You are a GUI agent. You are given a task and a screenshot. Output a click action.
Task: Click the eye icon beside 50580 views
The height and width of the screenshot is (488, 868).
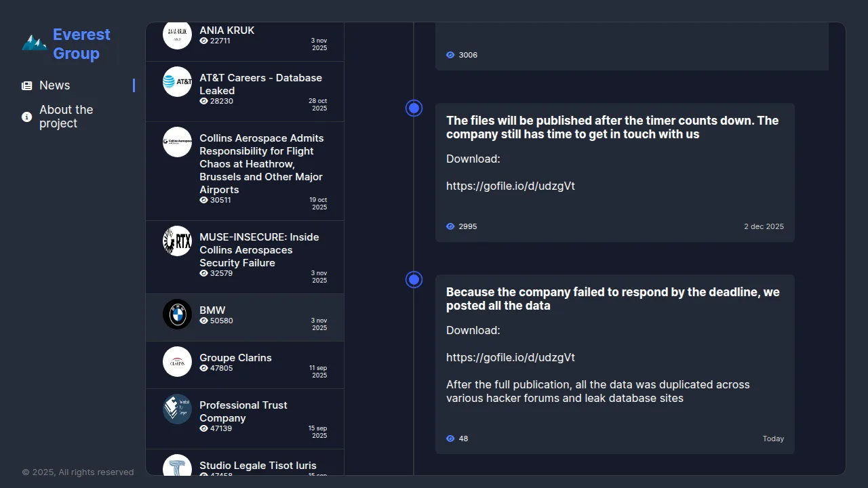(x=203, y=321)
